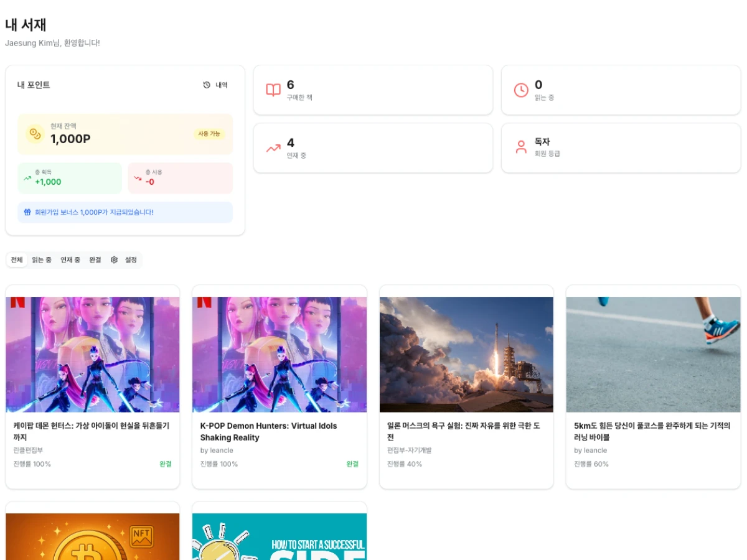Click the history clock icon beside 내역
The height and width of the screenshot is (560, 747).
[x=207, y=85]
